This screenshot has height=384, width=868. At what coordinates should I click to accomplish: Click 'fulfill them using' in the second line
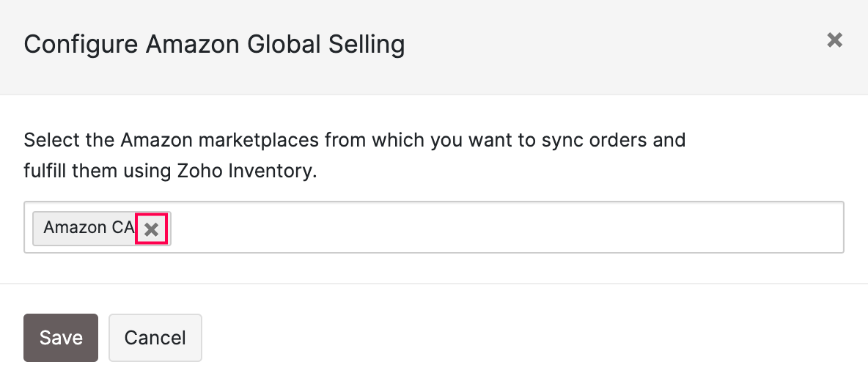tap(98, 172)
